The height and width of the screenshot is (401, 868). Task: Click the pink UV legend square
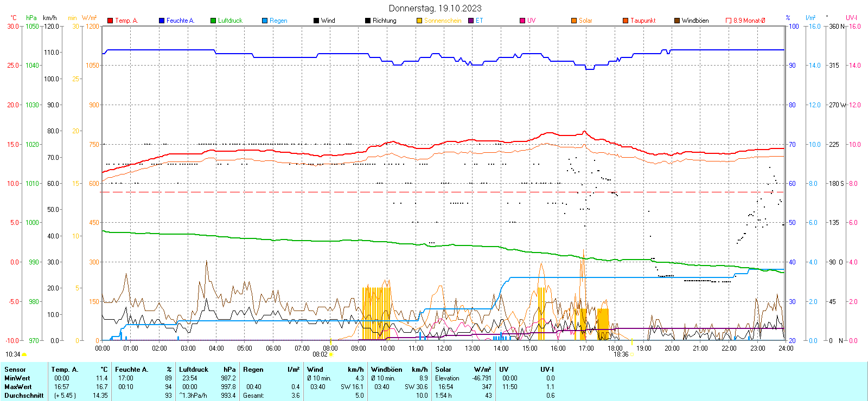point(522,21)
